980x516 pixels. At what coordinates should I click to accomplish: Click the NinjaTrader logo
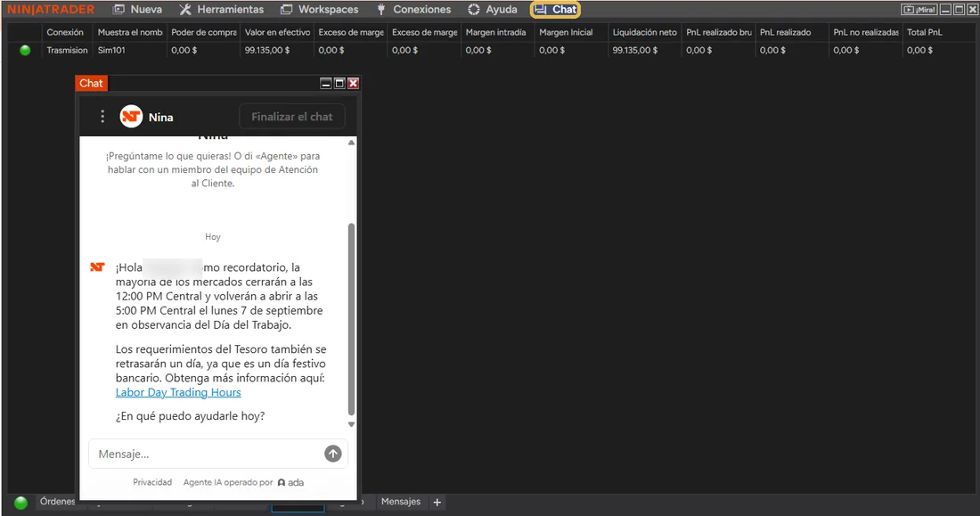[x=51, y=10]
